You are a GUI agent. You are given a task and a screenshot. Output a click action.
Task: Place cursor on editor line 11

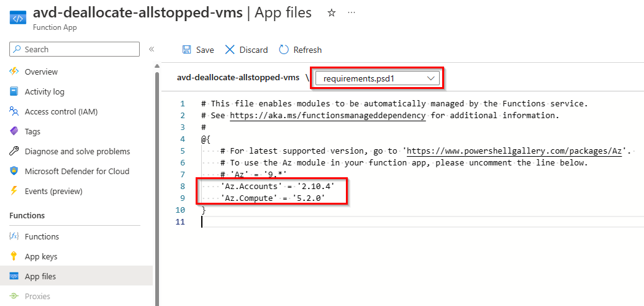coord(311,222)
